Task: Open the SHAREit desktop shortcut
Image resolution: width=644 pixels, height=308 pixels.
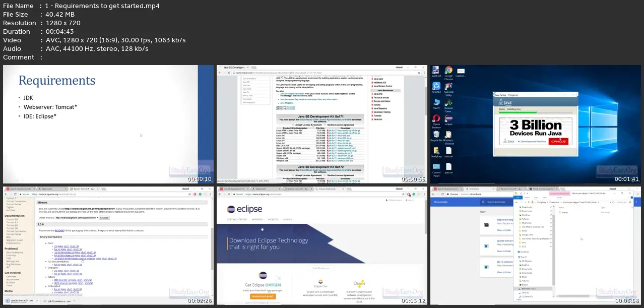Action: click(436, 88)
